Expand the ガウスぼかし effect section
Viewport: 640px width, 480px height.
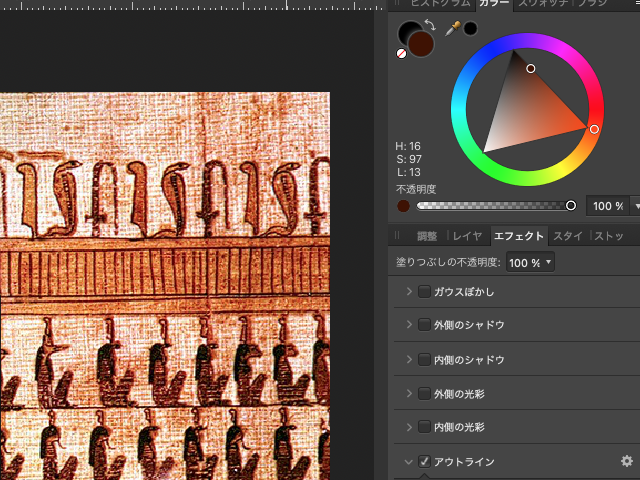[x=409, y=291]
